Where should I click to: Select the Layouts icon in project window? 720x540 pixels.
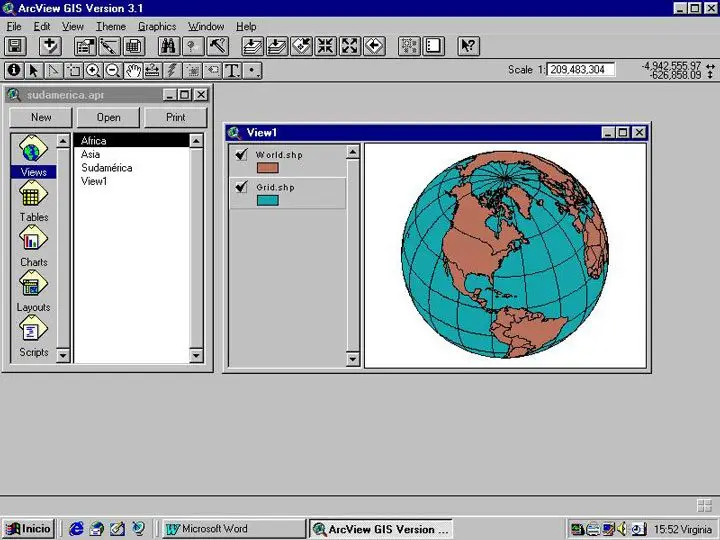[33, 289]
